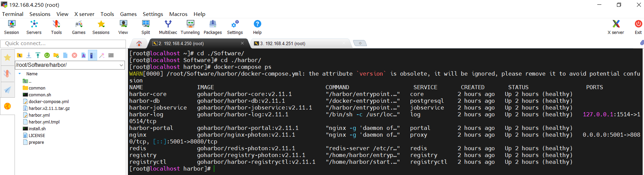The height and width of the screenshot is (175, 644).
Task: Launch the Tunneling manager
Action: click(190, 27)
